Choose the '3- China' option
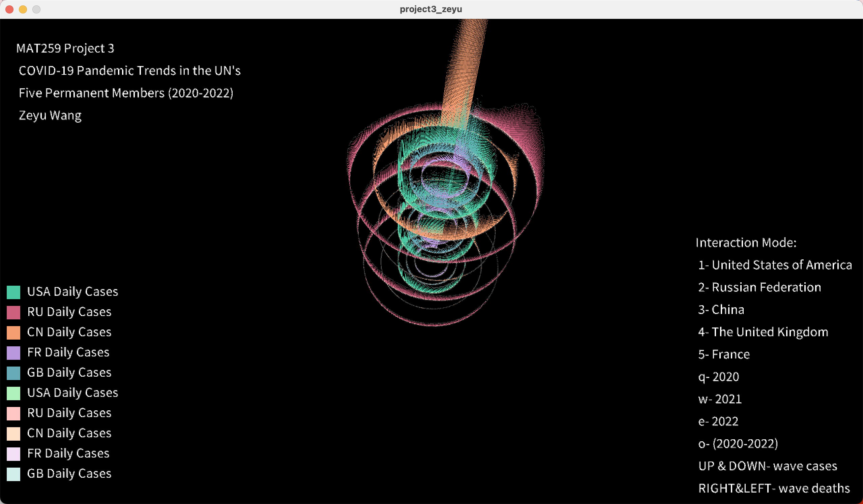The height and width of the screenshot is (504, 863). tap(721, 310)
